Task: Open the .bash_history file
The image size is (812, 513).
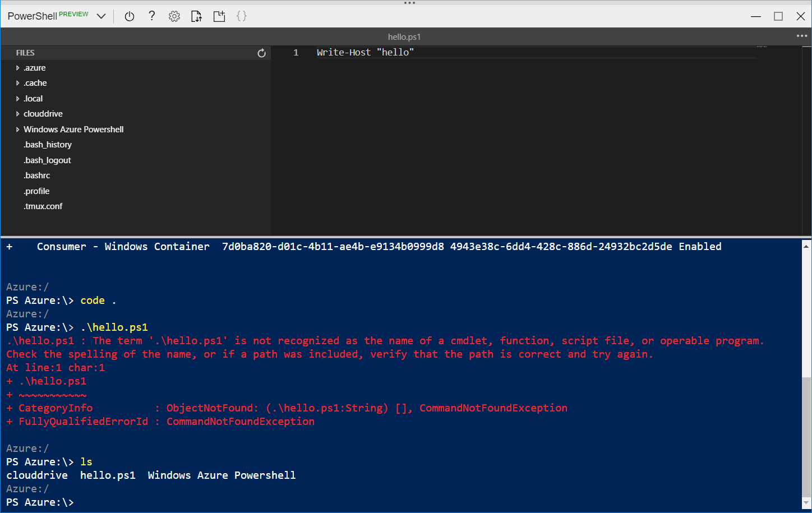Action: [48, 145]
